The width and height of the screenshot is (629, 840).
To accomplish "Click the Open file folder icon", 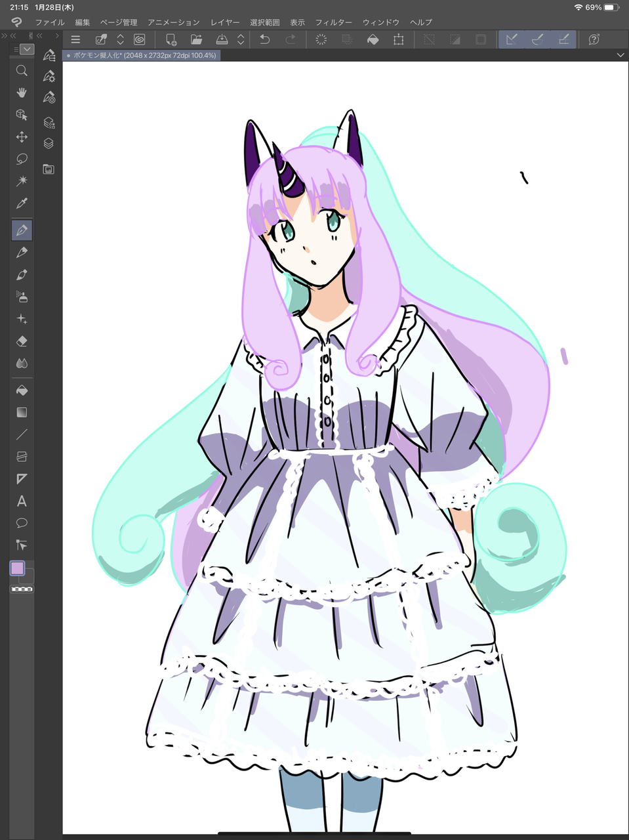I will click(x=196, y=39).
